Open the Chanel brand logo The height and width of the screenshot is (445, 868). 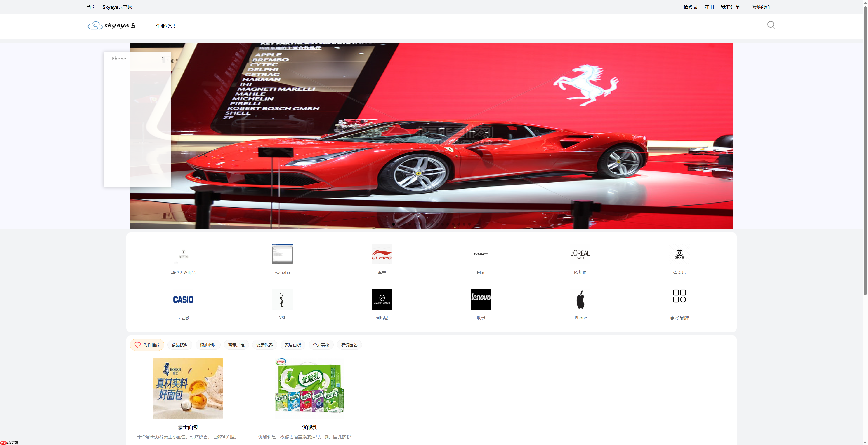point(679,254)
